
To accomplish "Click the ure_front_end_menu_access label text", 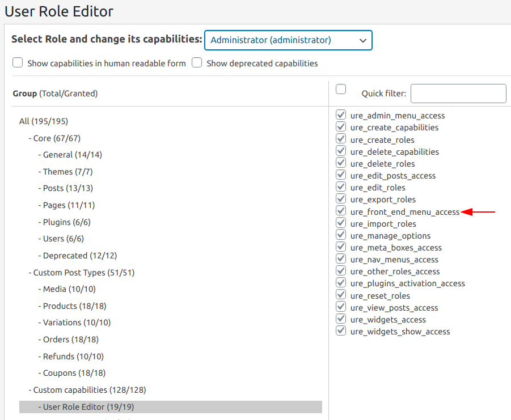I will [405, 213].
